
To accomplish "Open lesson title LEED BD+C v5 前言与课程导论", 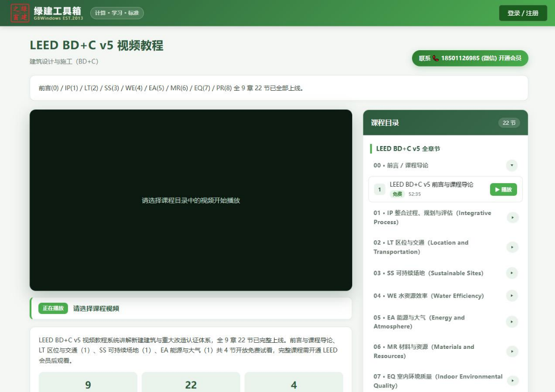I will coord(431,185).
